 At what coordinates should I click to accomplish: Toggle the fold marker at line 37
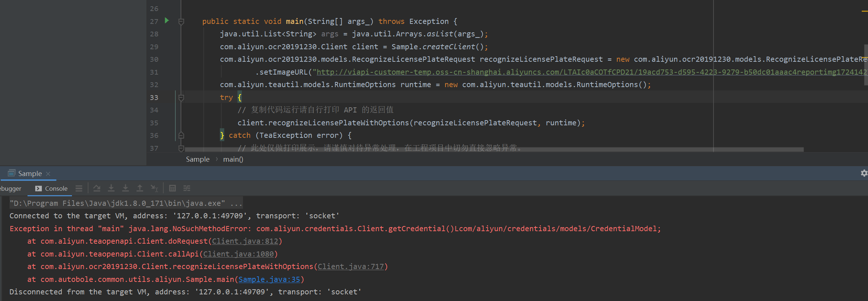tap(181, 148)
